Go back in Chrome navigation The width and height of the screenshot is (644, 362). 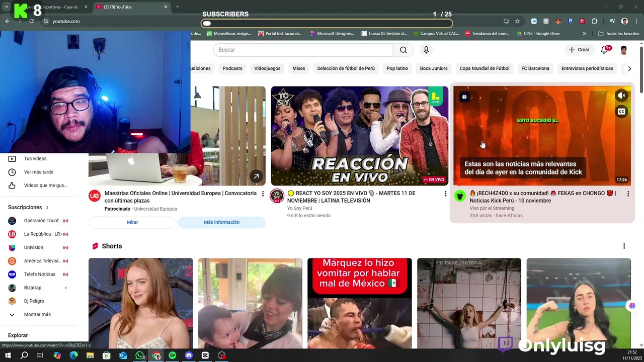(x=7, y=21)
